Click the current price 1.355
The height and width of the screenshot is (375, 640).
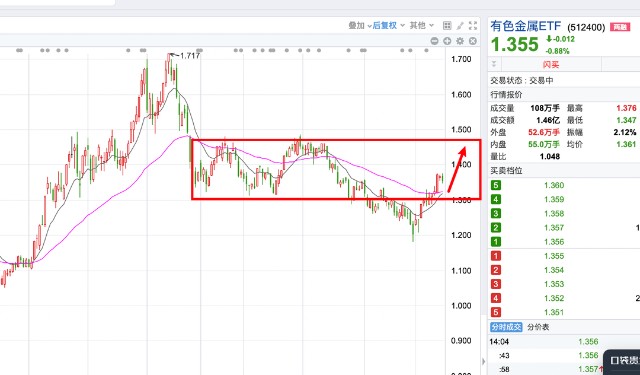point(515,44)
